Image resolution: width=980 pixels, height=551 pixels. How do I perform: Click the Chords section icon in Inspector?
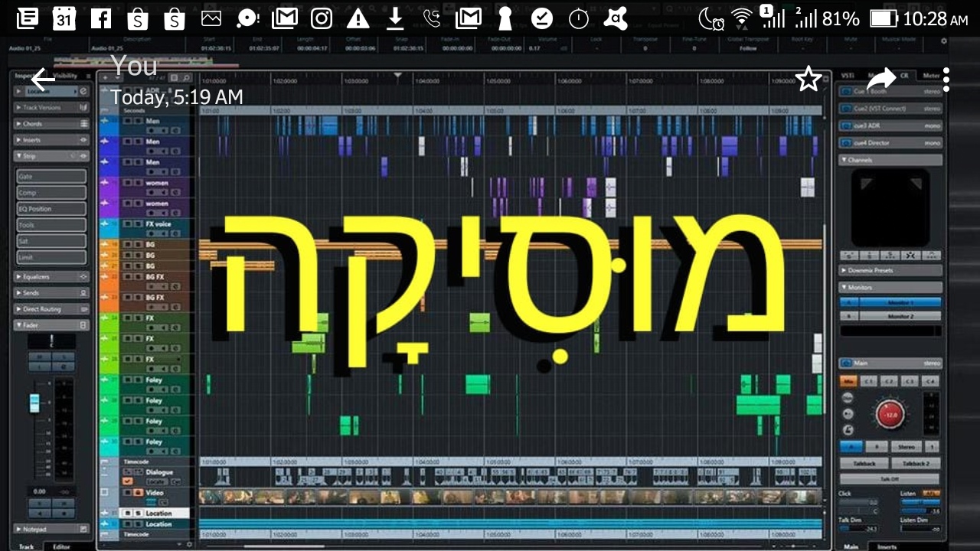point(84,124)
